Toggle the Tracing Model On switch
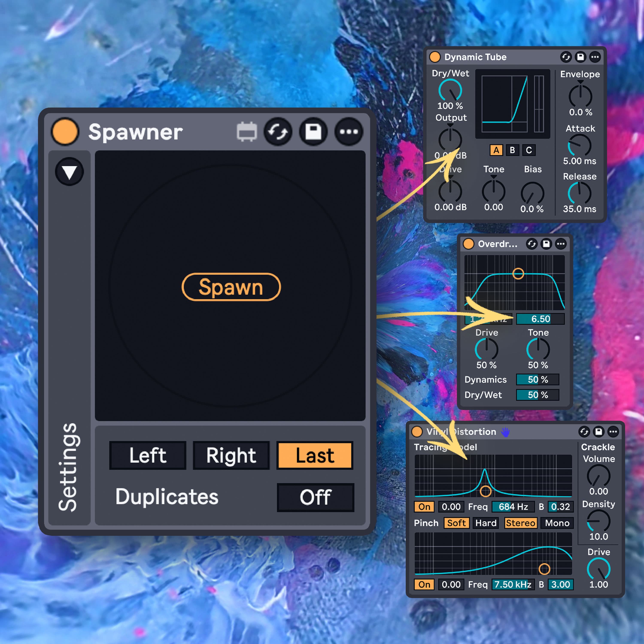The image size is (644, 644). click(x=424, y=507)
